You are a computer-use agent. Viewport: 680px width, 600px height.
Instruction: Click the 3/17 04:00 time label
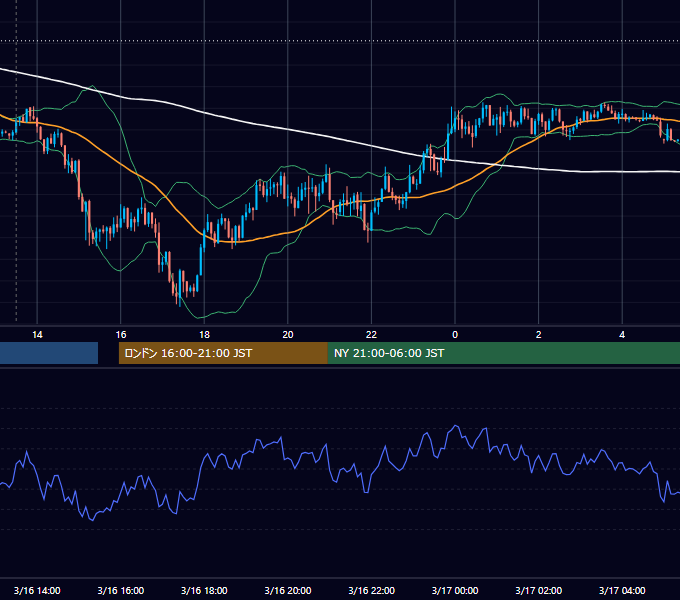(622, 590)
